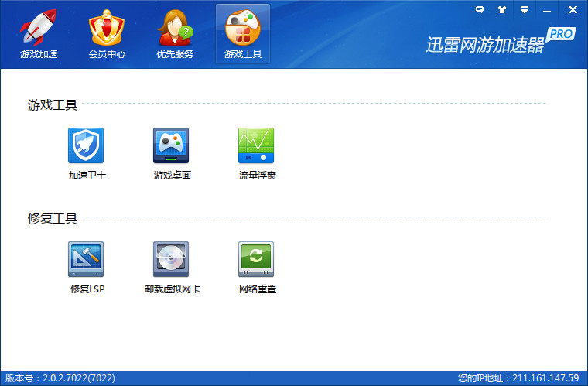Click the 游戏桌面 label text
The height and width of the screenshot is (386, 588).
(x=172, y=176)
